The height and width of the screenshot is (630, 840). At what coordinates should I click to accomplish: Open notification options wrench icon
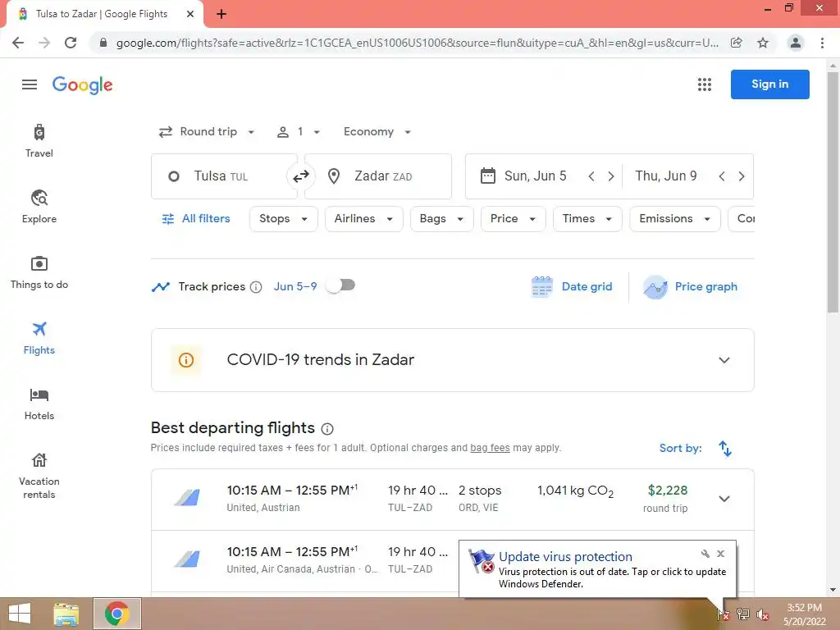click(x=705, y=554)
